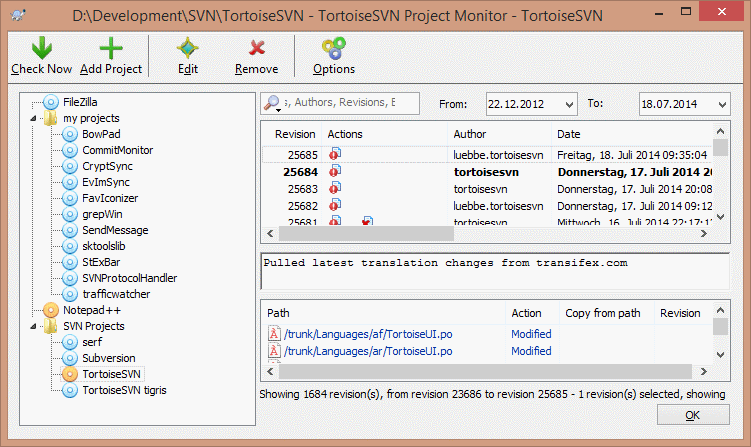Click the Subversion project icon
The height and width of the screenshot is (447, 751).
(x=70, y=358)
